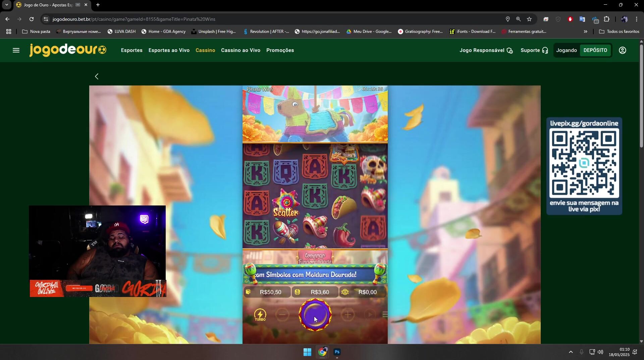Image resolution: width=644 pixels, height=360 pixels.
Task: Open the Home - GDA Agency bookmark
Action: point(163,32)
